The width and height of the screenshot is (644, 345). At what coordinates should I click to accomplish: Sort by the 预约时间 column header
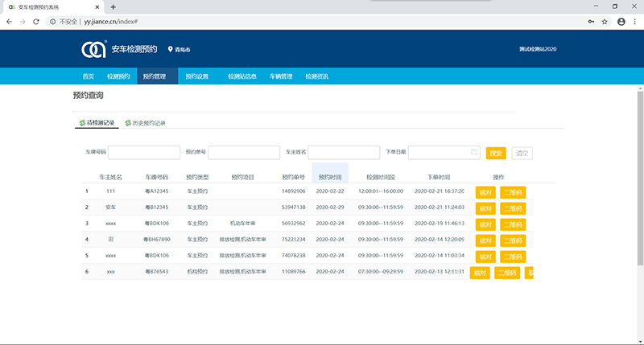(x=330, y=177)
